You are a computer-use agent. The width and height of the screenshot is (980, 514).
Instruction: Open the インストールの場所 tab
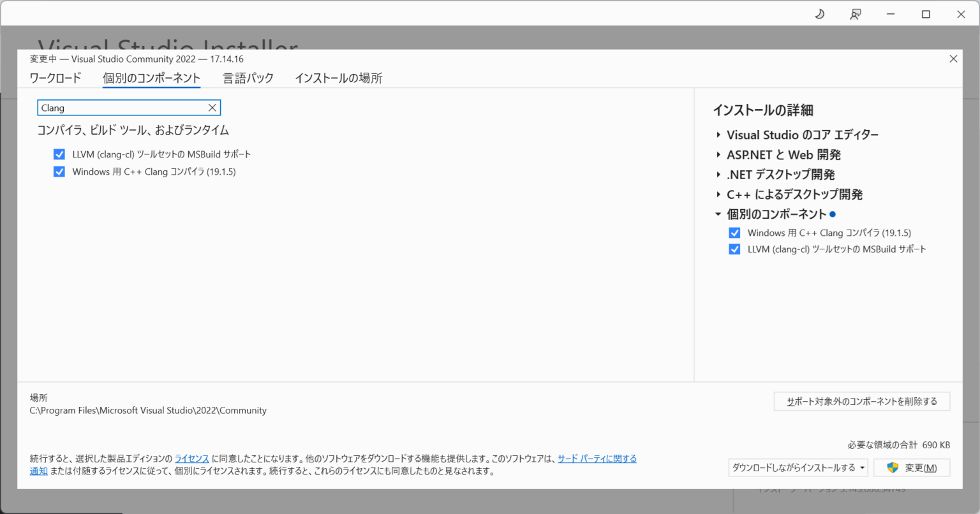[x=338, y=78]
